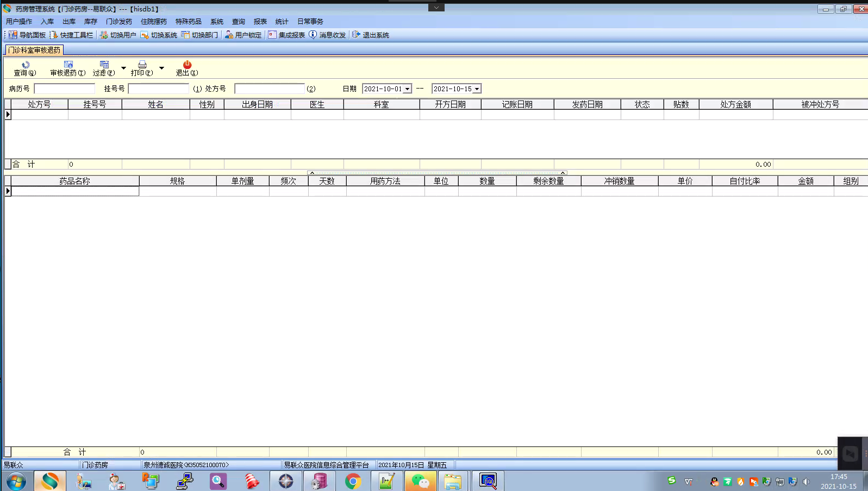Click the 处方号 input field

tap(270, 89)
